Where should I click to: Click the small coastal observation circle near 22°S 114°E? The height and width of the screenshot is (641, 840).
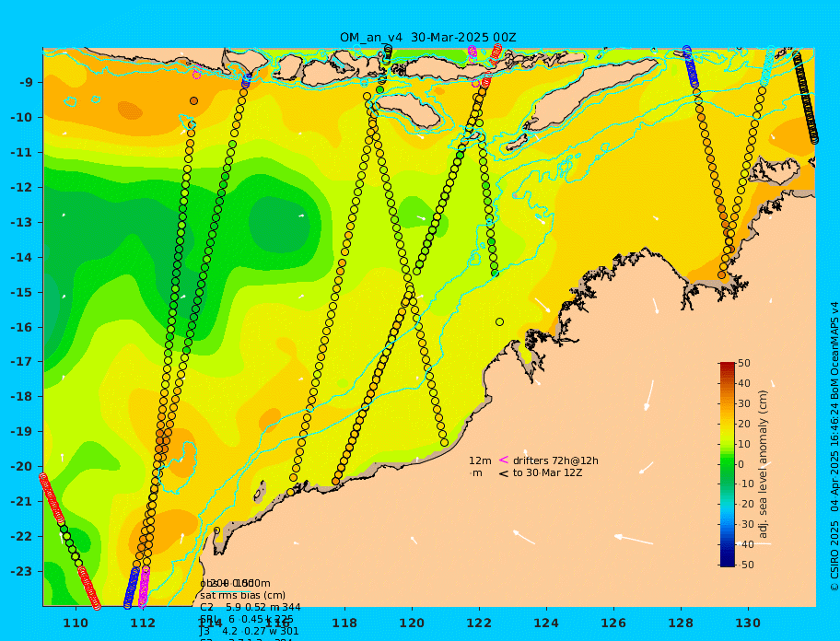point(216,530)
